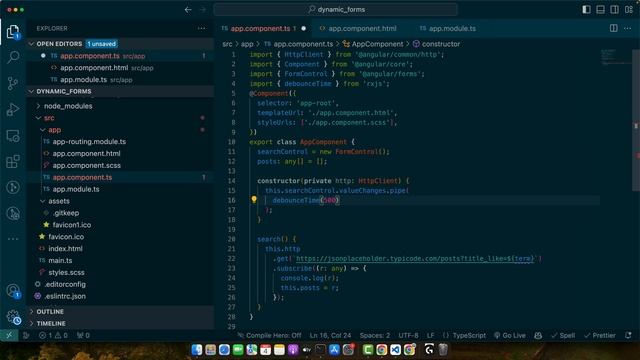The width and height of the screenshot is (640, 360).
Task: Toggle Compile Hero Off status
Action: click(x=270, y=336)
